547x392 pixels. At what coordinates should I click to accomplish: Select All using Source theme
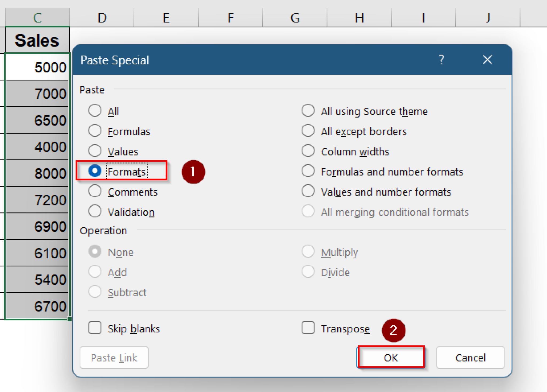coord(308,110)
